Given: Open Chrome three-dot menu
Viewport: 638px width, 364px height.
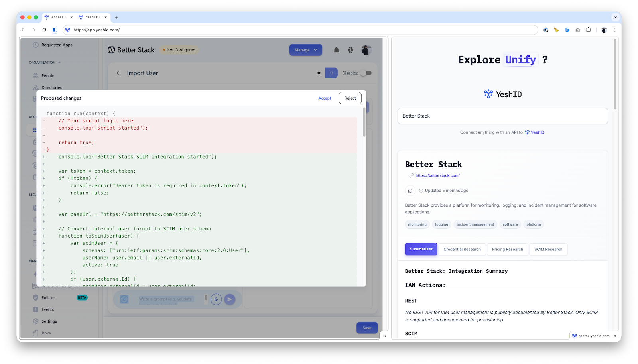Looking at the screenshot, I should tap(615, 30).
